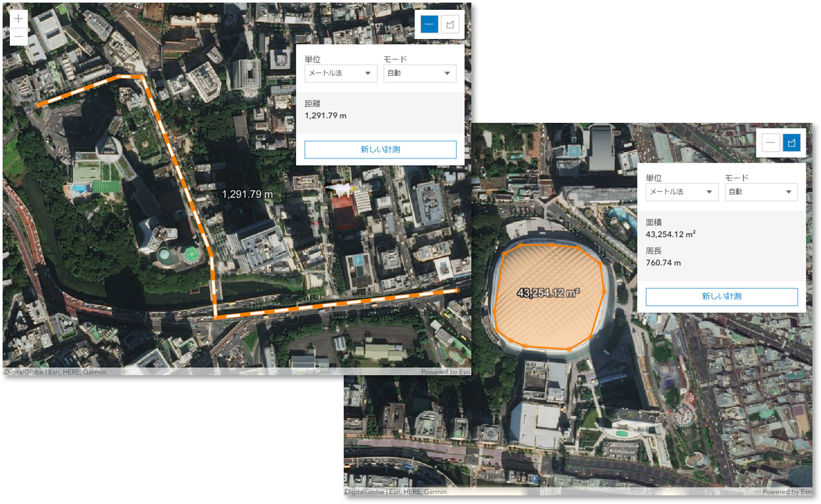Viewport: 821px width, 504px height.
Task: Zoom out on the left map
Action: pyautogui.click(x=19, y=36)
